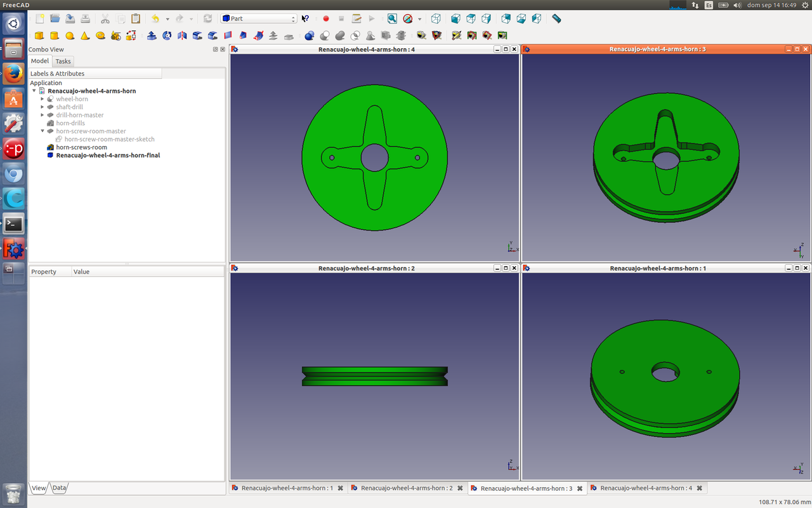Open Firefox from the Ubuntu launcher
The image size is (812, 508).
pyautogui.click(x=13, y=74)
